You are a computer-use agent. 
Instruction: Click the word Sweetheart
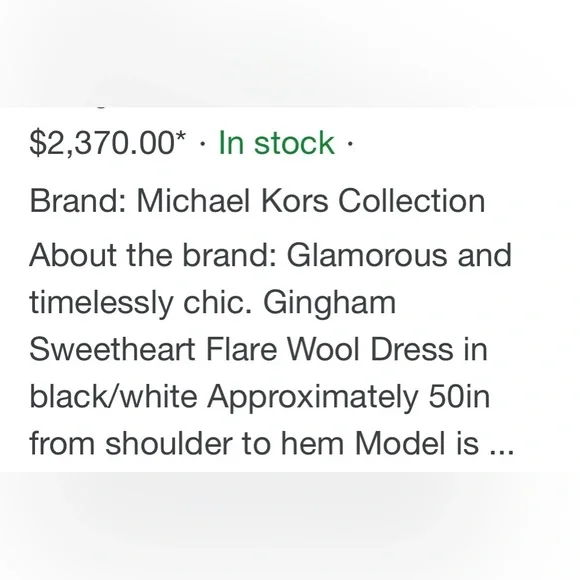112,350
